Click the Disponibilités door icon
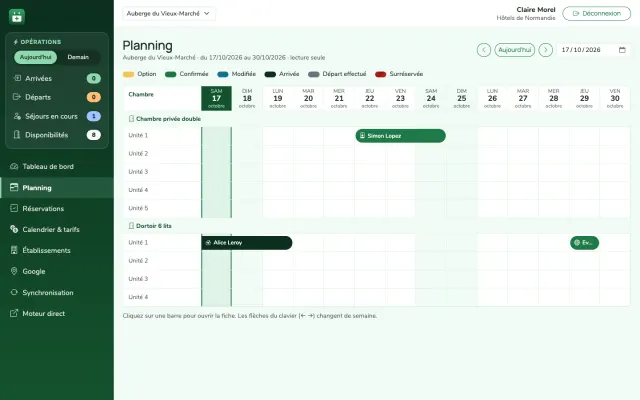640x400 pixels. click(x=17, y=135)
